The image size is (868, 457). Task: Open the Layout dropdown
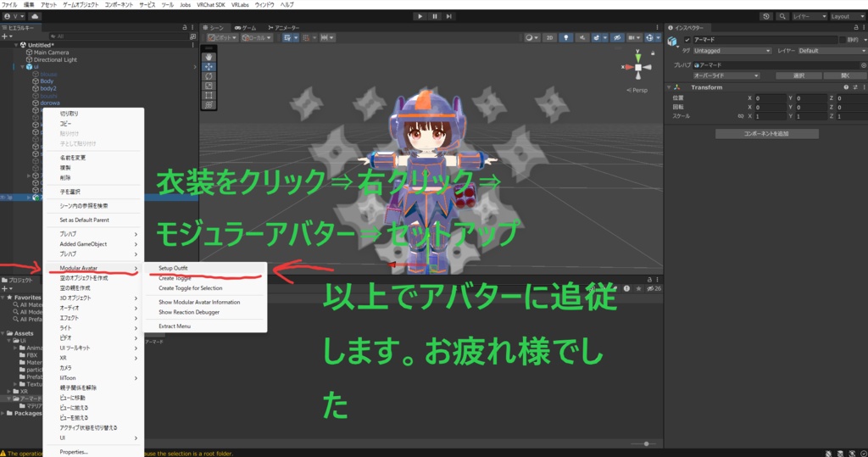click(848, 16)
